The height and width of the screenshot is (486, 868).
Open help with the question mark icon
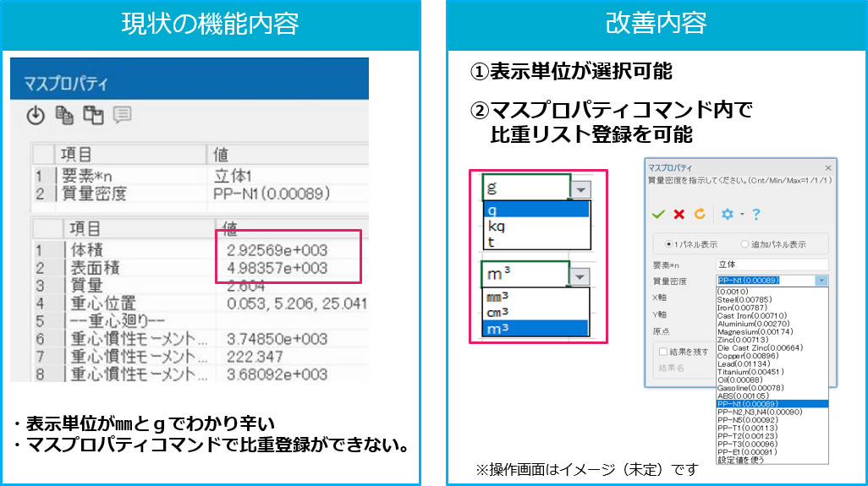[755, 214]
